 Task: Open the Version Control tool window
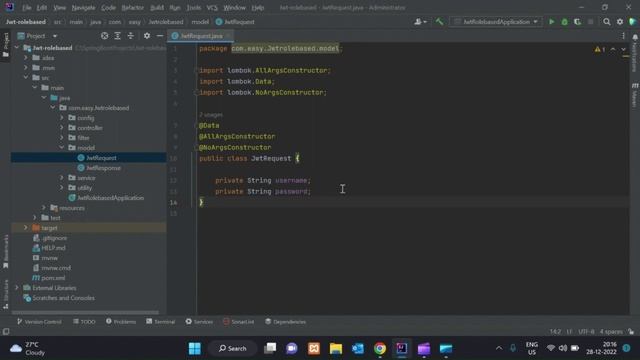[x=39, y=322]
